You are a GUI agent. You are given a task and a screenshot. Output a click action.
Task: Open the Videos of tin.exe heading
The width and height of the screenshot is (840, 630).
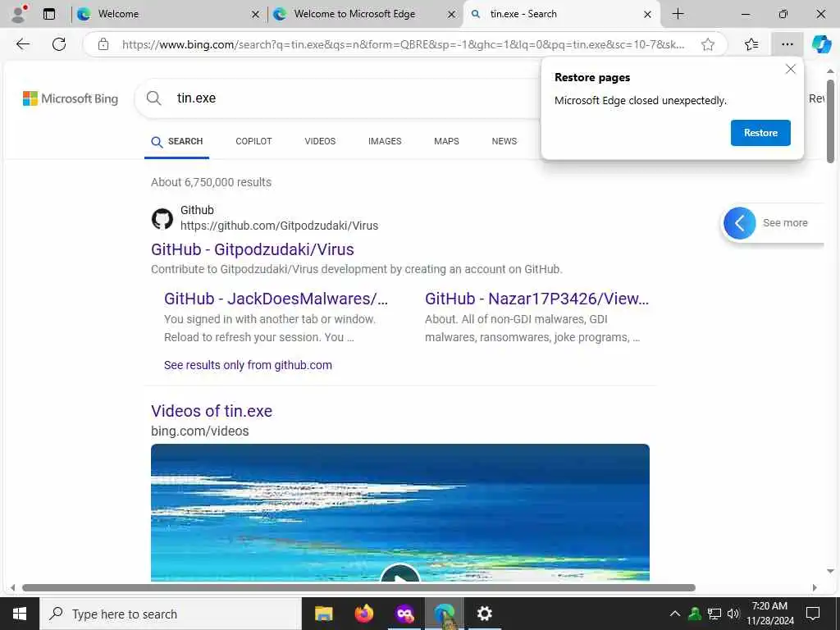[x=212, y=411]
